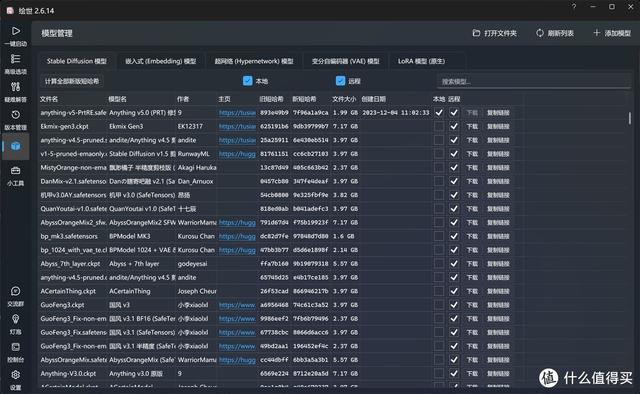Click 计算全部新版短哈希 button
Screen dimensions: 640x394
click(x=72, y=81)
